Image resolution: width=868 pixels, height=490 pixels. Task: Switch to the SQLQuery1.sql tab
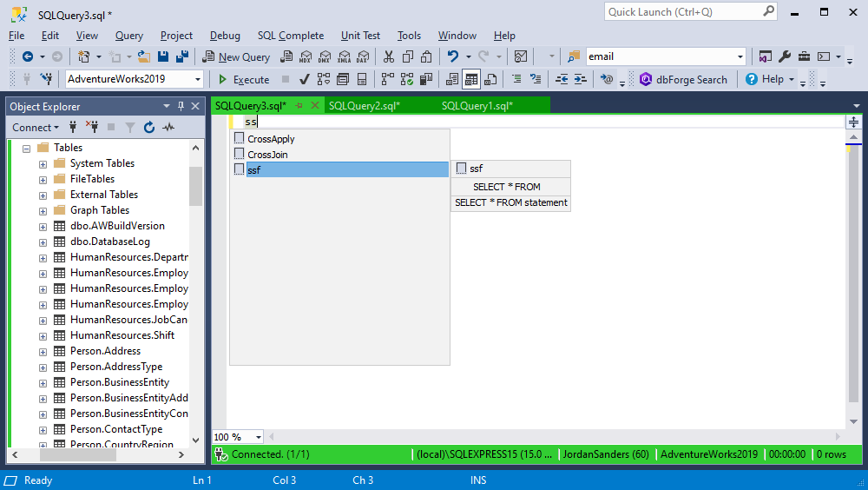pos(477,105)
